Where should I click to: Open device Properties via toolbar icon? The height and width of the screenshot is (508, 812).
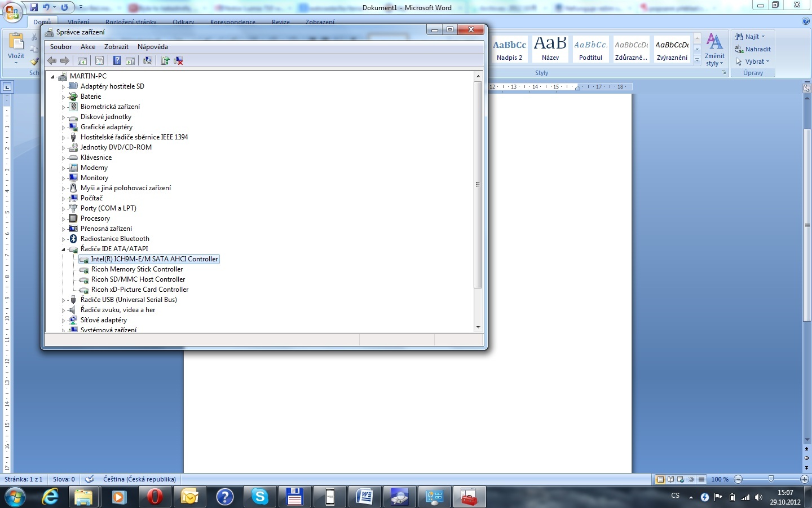(99, 60)
